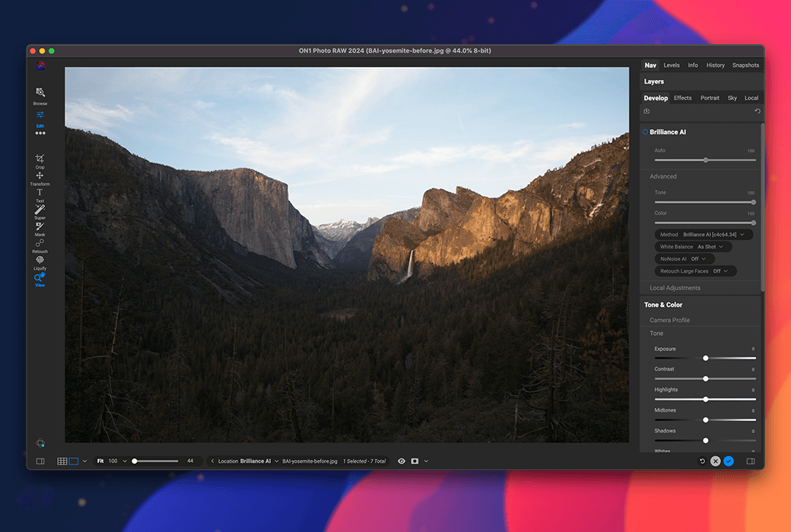The height and width of the screenshot is (532, 791).
Task: Select the Retouch tool
Action: pyautogui.click(x=40, y=246)
